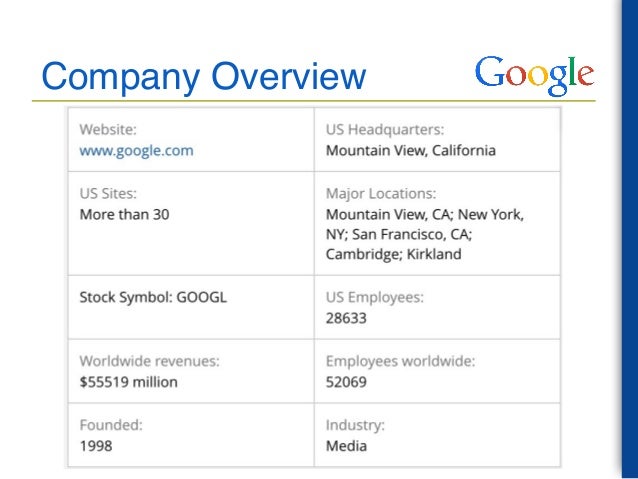Click the Major Locations label
This screenshot has width=638, height=479.
(x=381, y=194)
